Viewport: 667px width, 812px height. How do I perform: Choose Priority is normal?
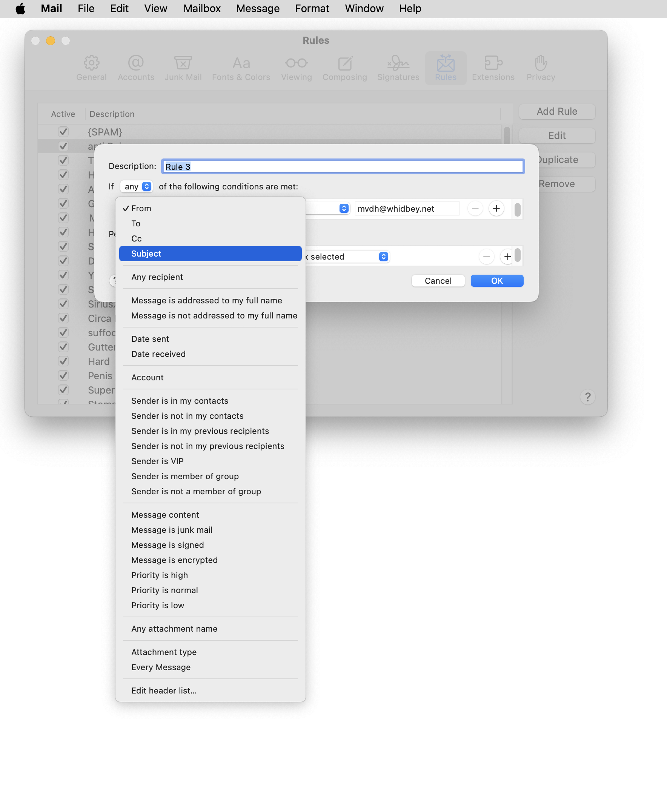point(210,590)
